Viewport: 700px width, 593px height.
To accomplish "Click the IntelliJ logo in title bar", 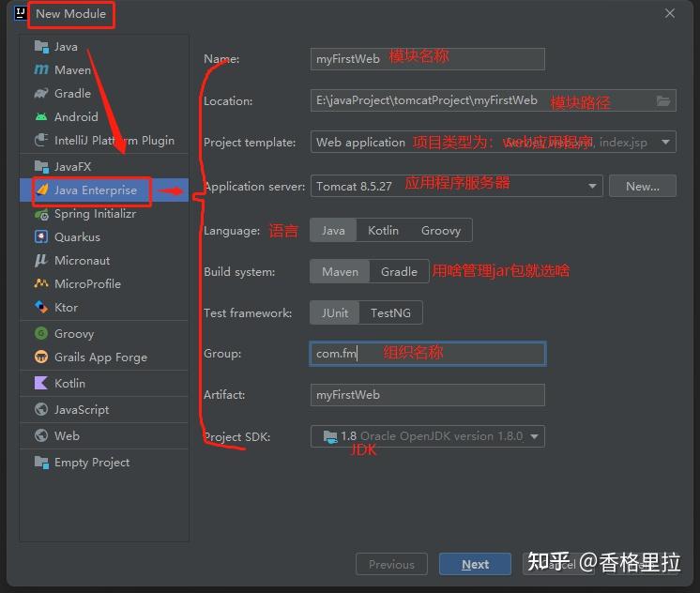I will pos(21,13).
